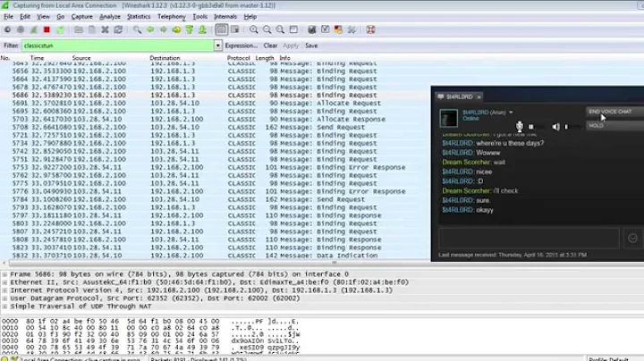Open the Telephony menu
The width and height of the screenshot is (644, 361).
click(171, 17)
